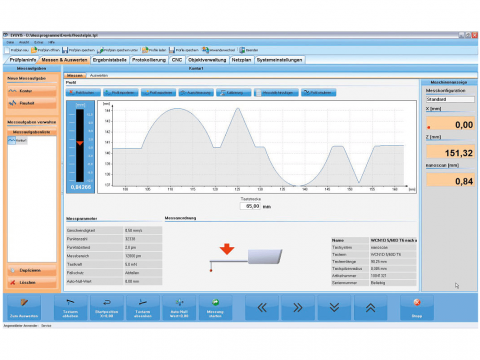This screenshot has width=480, height=360.
Task: Click Startposition X=0,00 button
Action: click(x=107, y=308)
